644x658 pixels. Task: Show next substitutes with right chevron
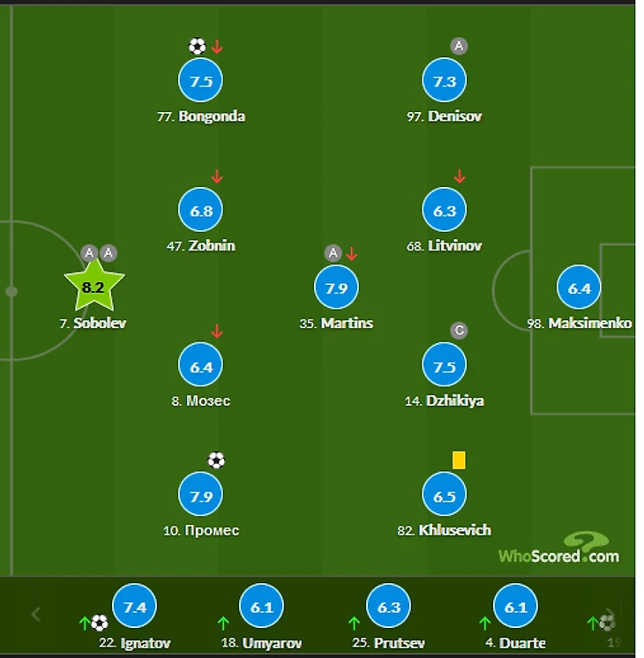(x=610, y=614)
